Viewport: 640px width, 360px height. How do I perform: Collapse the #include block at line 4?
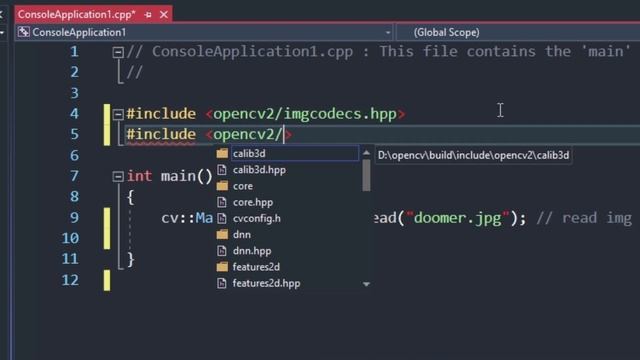coord(118,114)
